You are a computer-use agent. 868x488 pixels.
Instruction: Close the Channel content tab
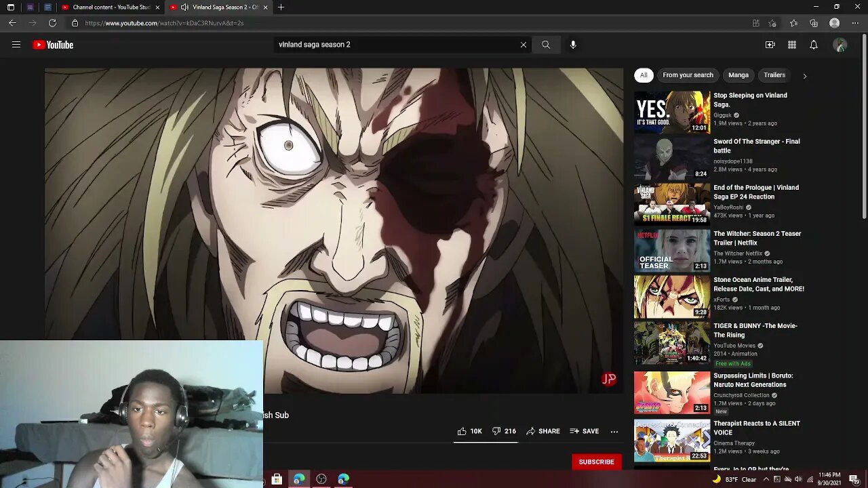(157, 7)
